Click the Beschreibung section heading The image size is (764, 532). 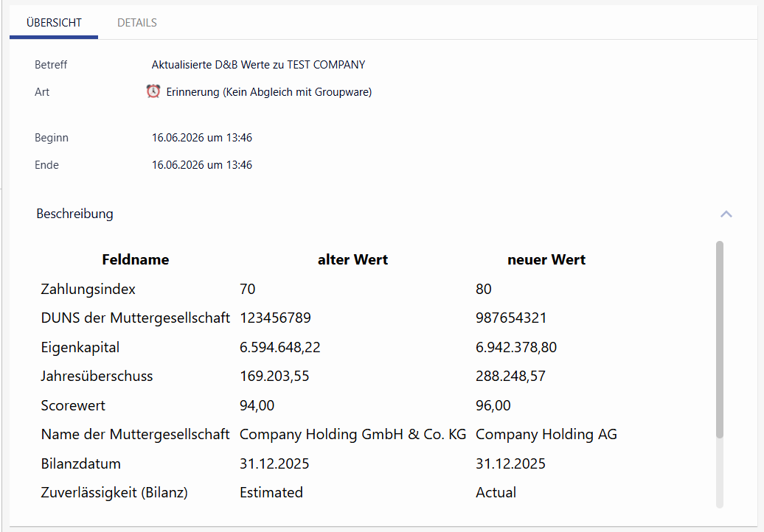point(74,214)
